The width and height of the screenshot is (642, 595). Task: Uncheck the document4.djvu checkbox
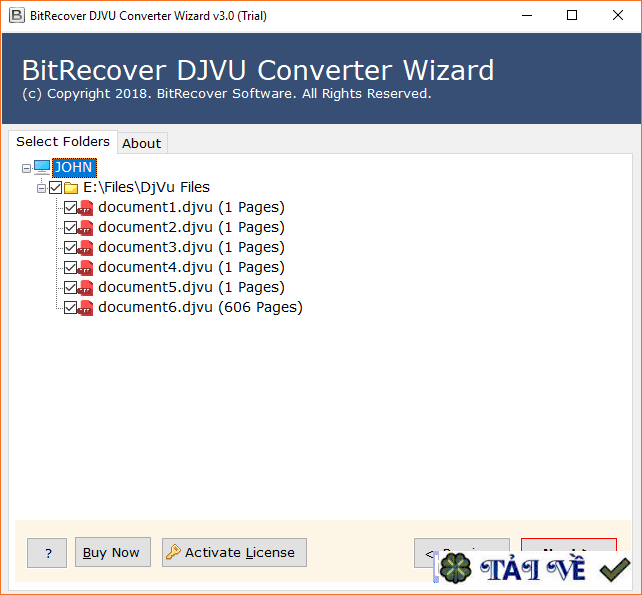pos(70,268)
